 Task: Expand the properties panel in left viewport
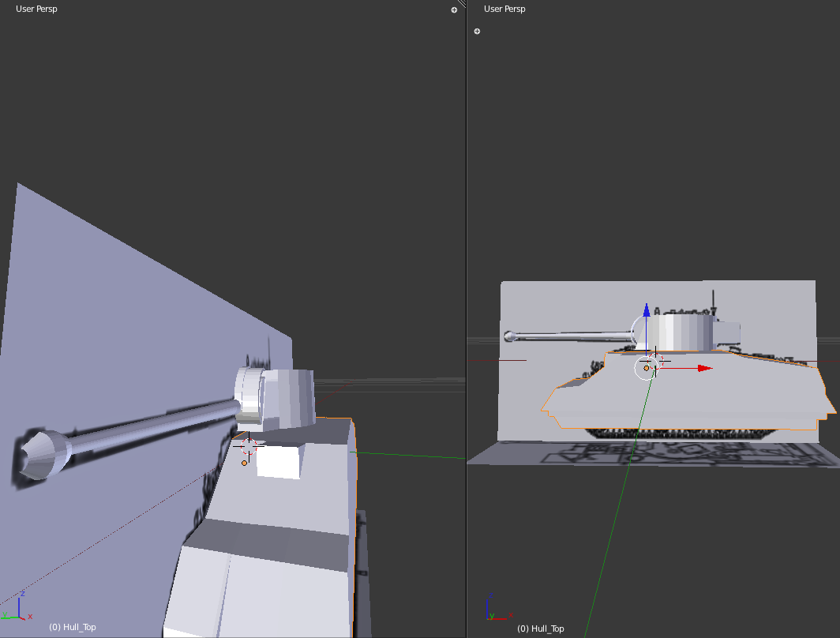pos(454,10)
